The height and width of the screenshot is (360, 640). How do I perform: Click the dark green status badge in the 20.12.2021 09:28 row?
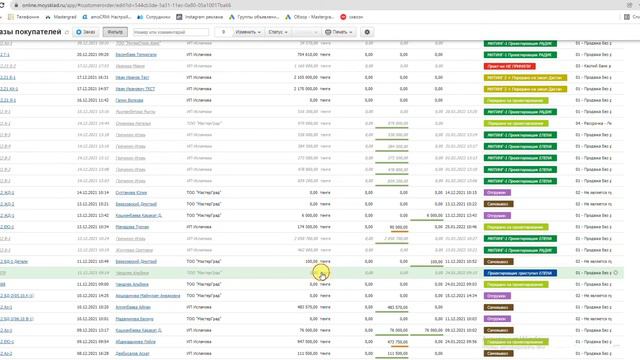520,54
